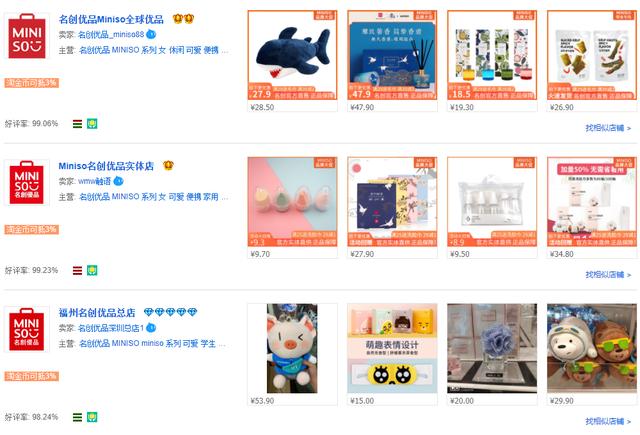Click the crown rank icons next to 名创优品Miniso全球优品
Screen dimensions: 640x435
[x=183, y=19]
